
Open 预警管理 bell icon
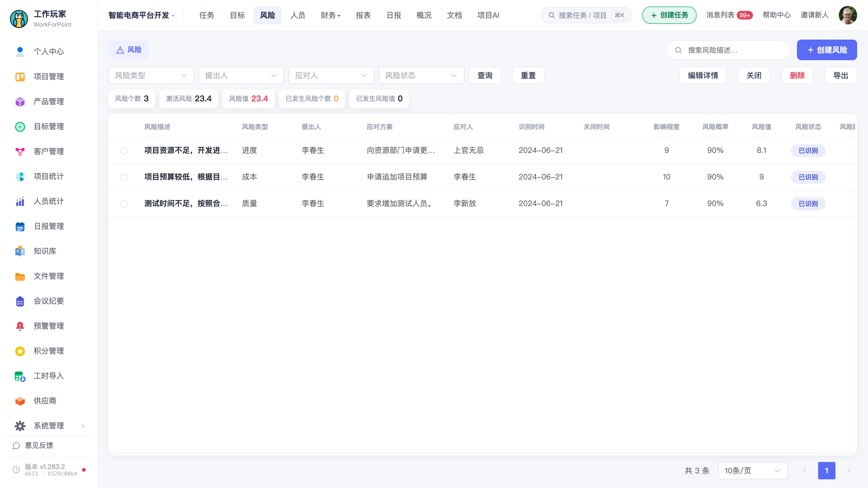pos(20,326)
